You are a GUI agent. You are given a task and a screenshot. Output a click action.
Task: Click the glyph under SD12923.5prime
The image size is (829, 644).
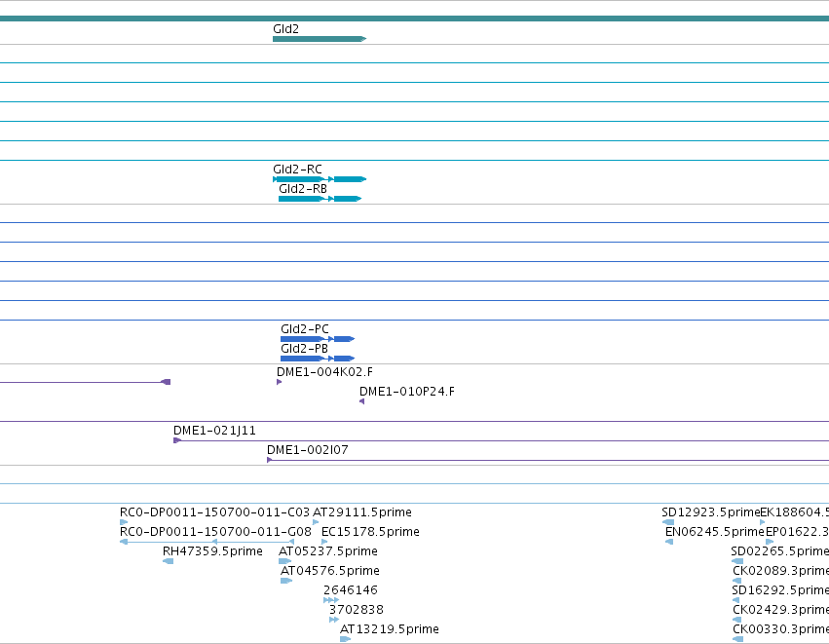(x=668, y=522)
